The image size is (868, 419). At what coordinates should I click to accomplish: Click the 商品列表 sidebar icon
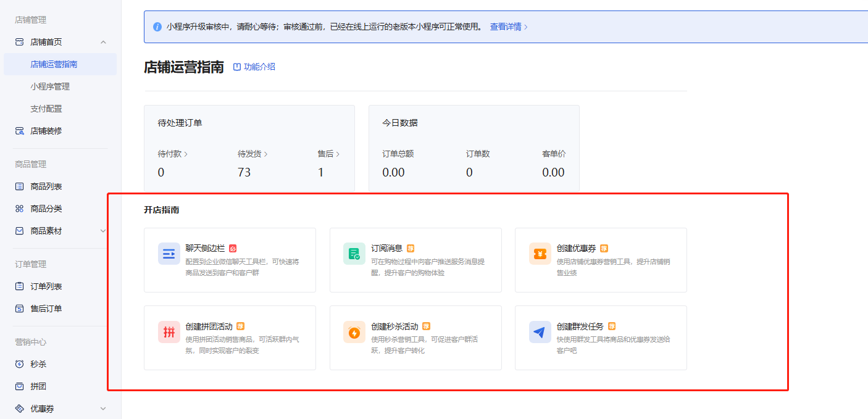coord(19,186)
